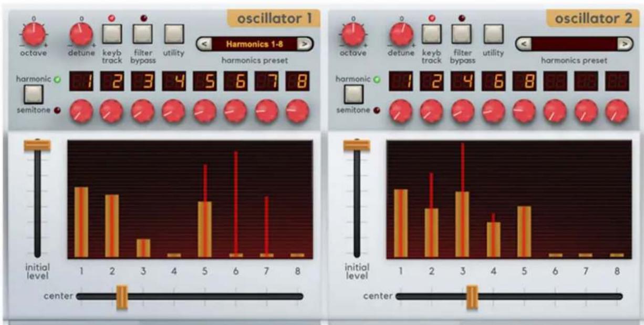Click oscillator 1 harmonic display showing 8
The width and height of the screenshot is (644, 325).
click(x=297, y=82)
